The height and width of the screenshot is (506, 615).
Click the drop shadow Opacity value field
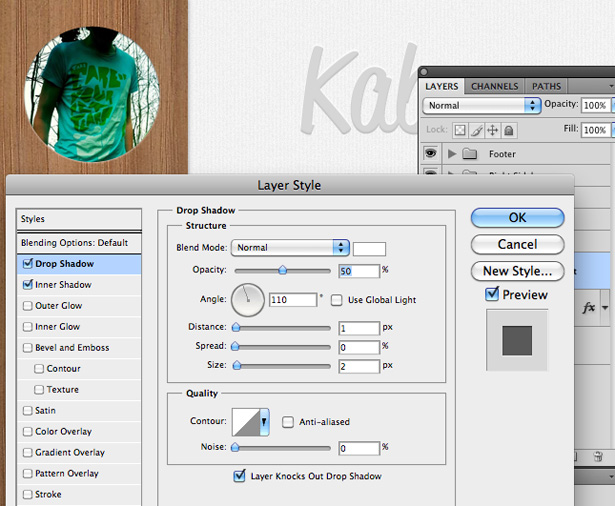[359, 271]
